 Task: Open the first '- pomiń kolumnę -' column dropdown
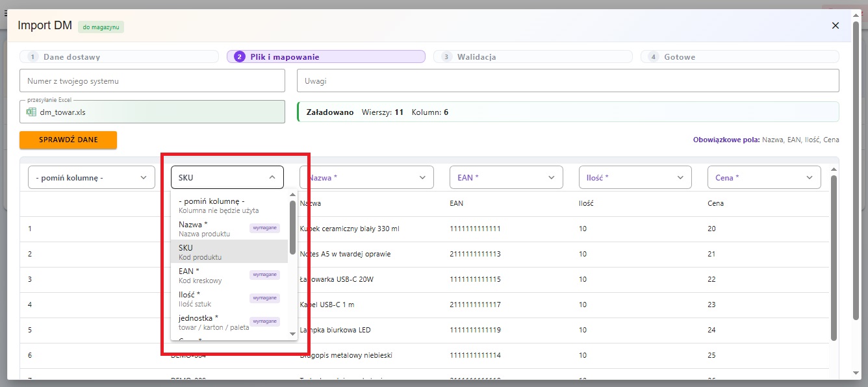tap(92, 177)
